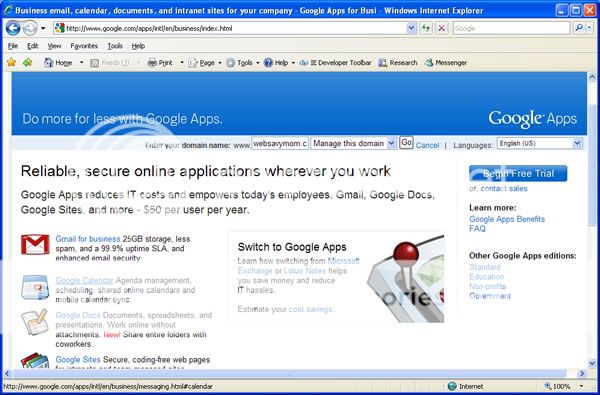Click the Google Docs icon
600x395 pixels.
[34, 322]
